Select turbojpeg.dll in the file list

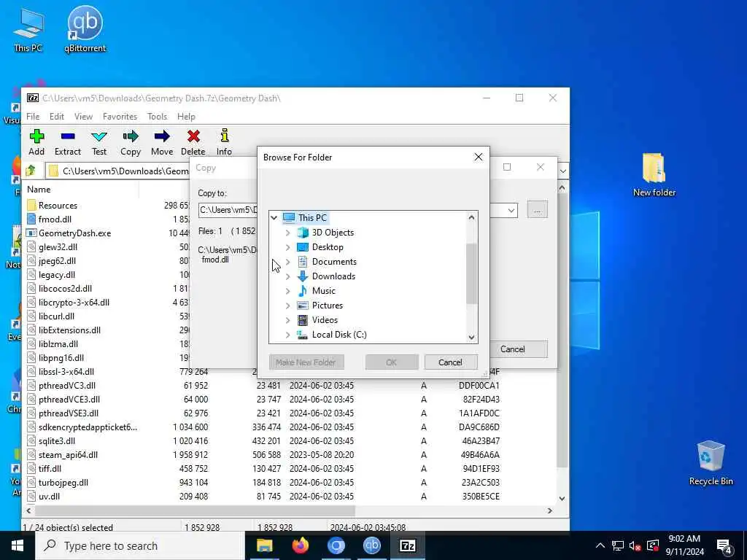point(63,483)
